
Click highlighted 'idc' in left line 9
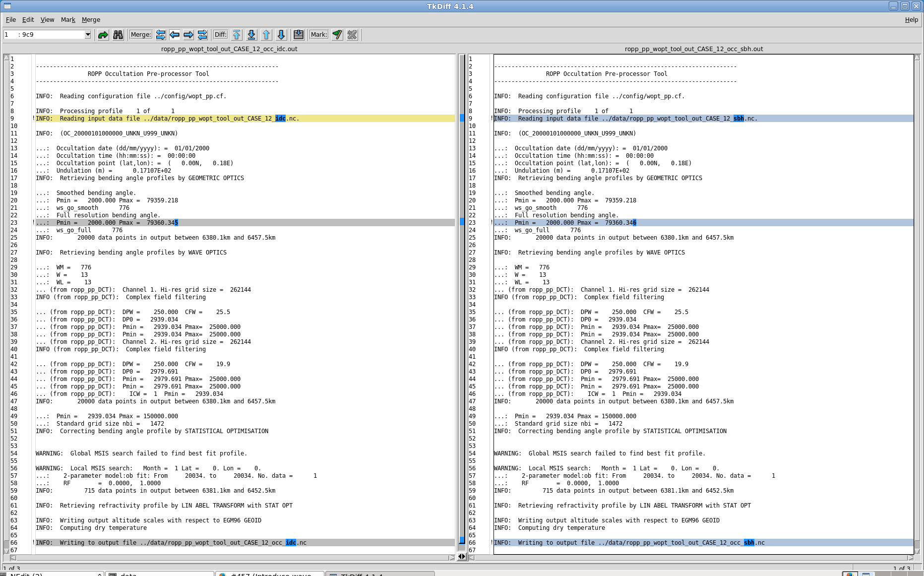pos(280,119)
